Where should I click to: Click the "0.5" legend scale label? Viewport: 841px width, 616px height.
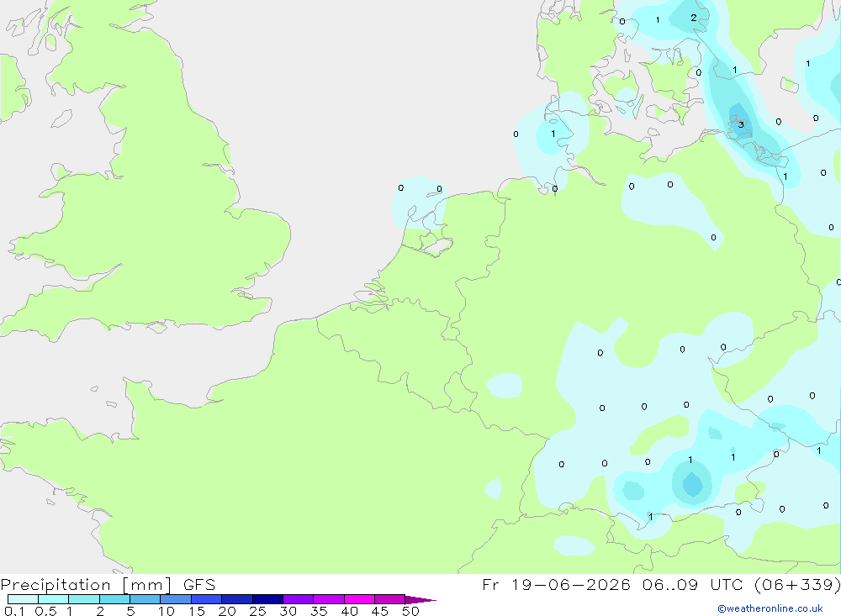[45, 611]
